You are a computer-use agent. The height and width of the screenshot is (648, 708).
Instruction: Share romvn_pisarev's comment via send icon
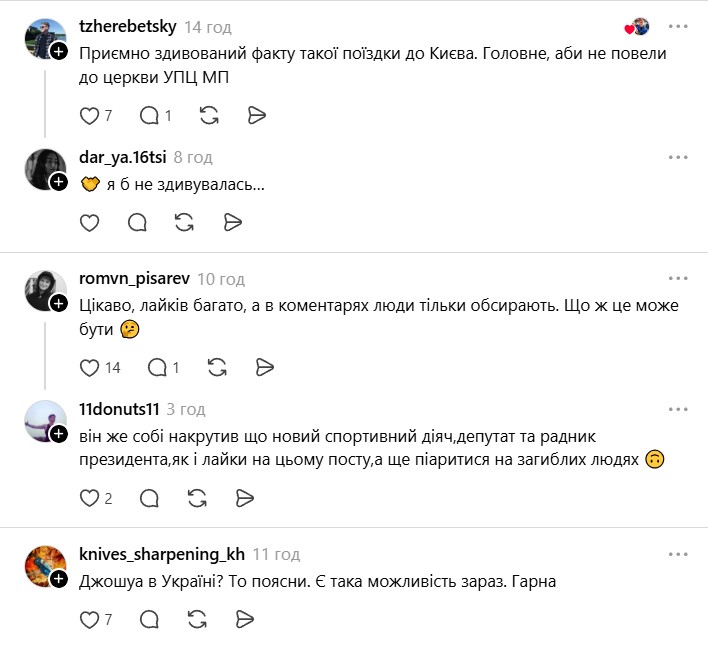(264, 367)
